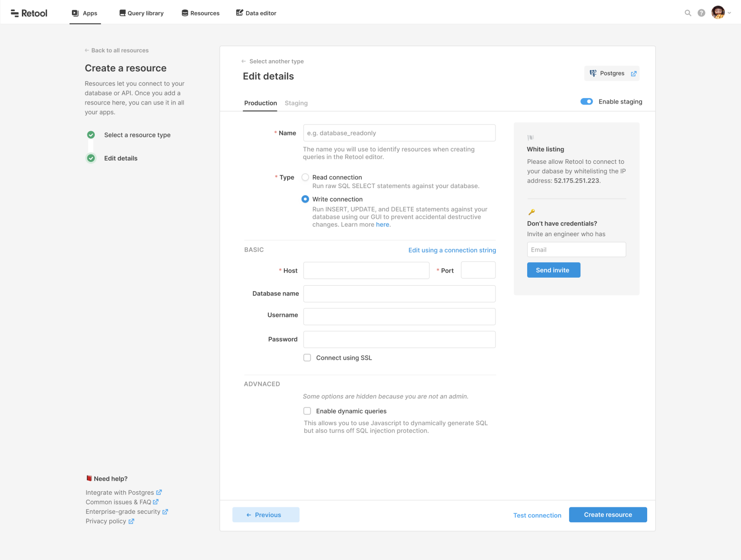Image resolution: width=741 pixels, height=560 pixels.
Task: Click the Resources database icon
Action: pos(185,13)
